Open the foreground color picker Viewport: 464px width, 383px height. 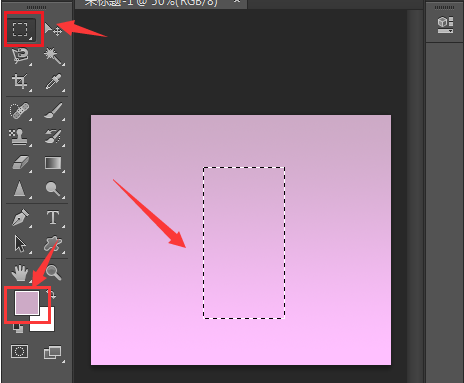click(27, 303)
